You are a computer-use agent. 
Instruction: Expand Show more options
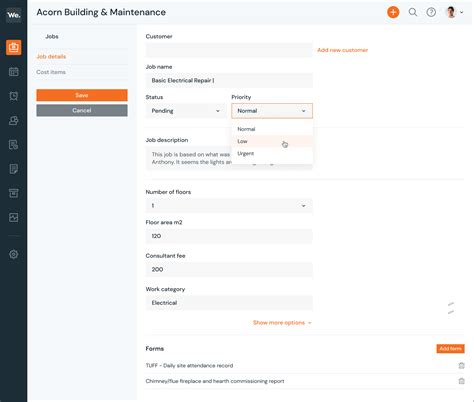[x=282, y=323]
